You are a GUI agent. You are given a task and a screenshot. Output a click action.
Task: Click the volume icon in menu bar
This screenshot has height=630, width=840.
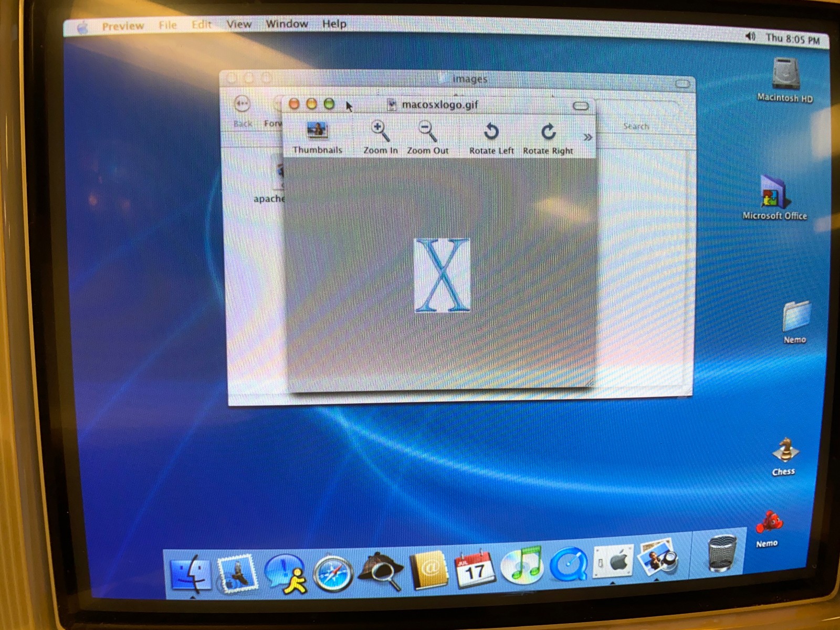(751, 36)
